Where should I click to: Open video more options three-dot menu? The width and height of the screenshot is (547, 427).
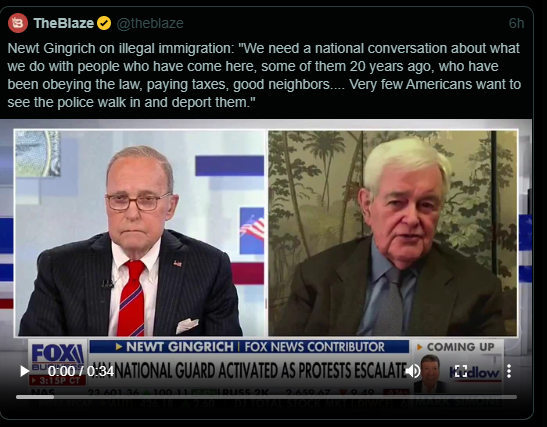509,371
